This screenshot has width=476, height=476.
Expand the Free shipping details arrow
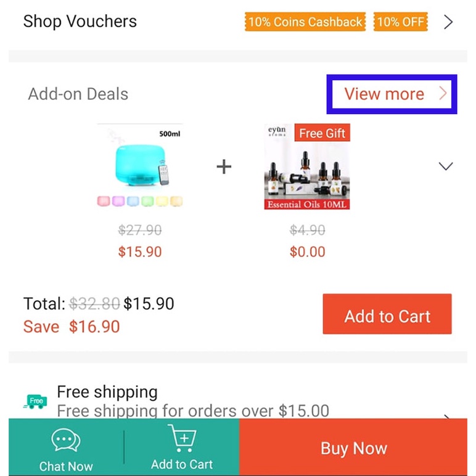447,416
